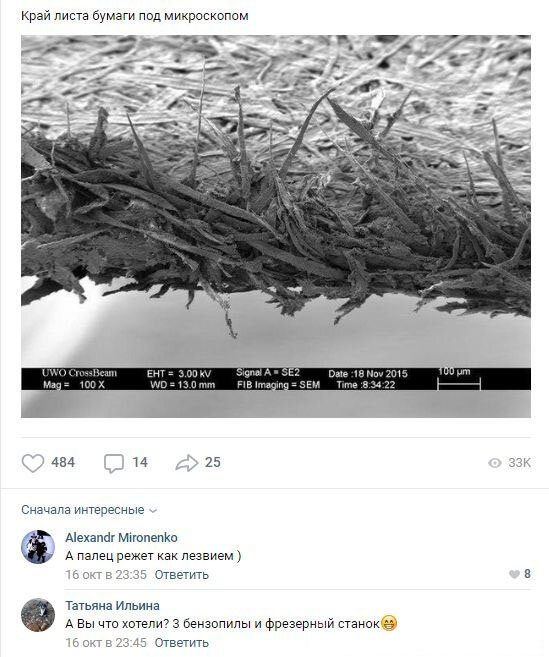Open Татьяна Ильина's profile name link

point(112,605)
